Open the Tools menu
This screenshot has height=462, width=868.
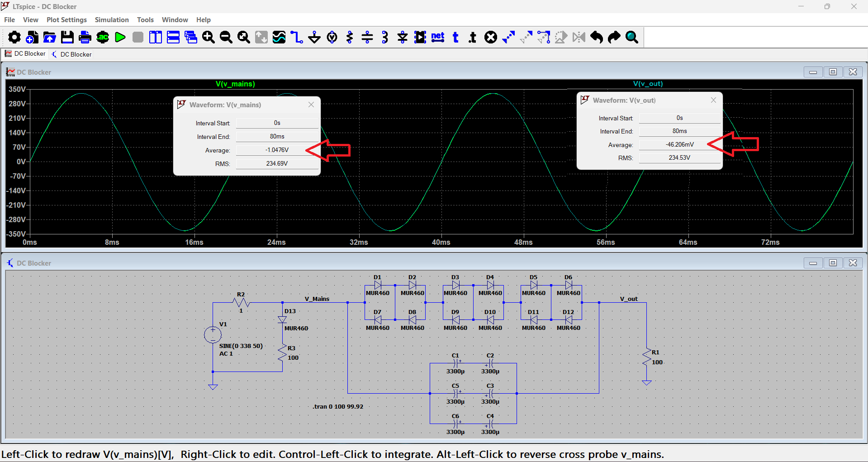click(145, 20)
